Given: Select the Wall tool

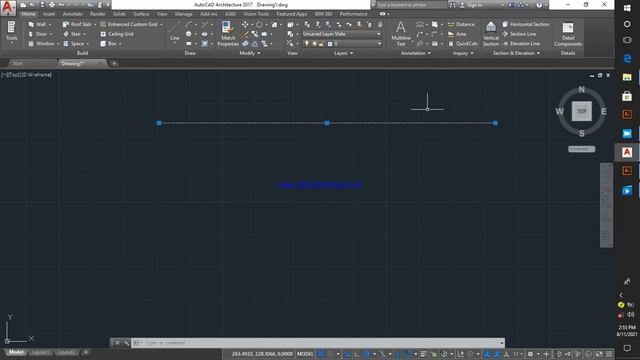Looking at the screenshot, I should pyautogui.click(x=37, y=24).
